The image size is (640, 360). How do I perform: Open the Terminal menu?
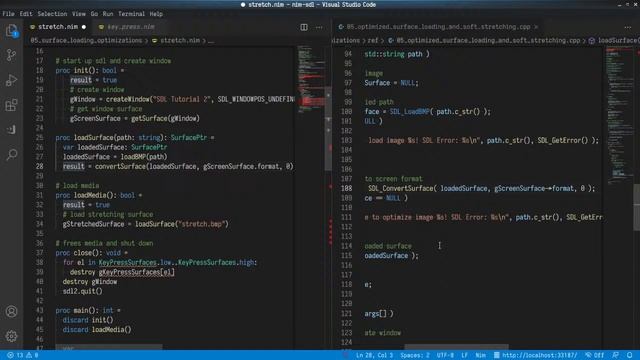pyautogui.click(x=131, y=14)
